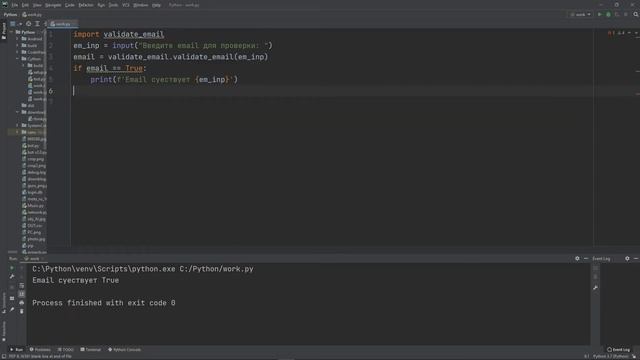This screenshot has height=360, width=640.
Task: Open the Tools menu
Action: coord(113,5)
